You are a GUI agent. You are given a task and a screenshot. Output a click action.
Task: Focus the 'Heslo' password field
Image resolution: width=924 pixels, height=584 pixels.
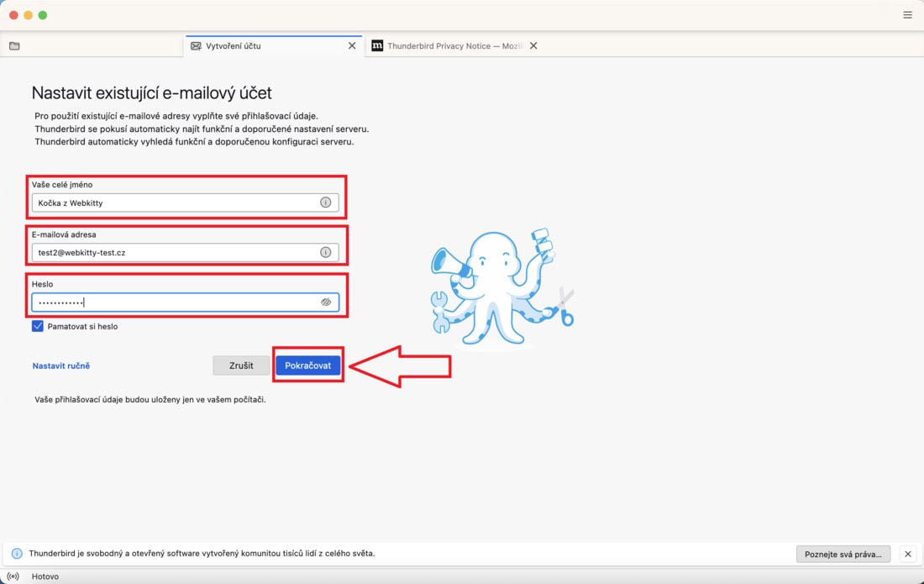[x=185, y=303]
